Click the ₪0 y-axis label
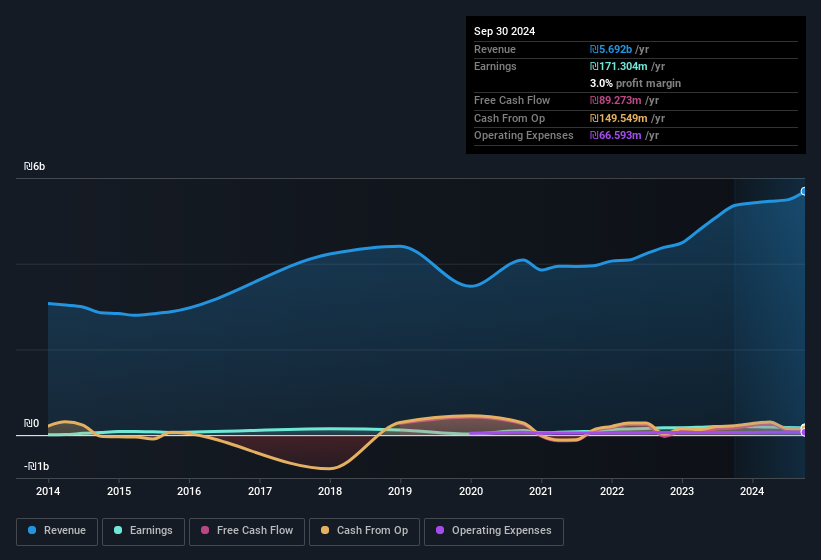Screen dimensions: 821x560 pos(31,423)
